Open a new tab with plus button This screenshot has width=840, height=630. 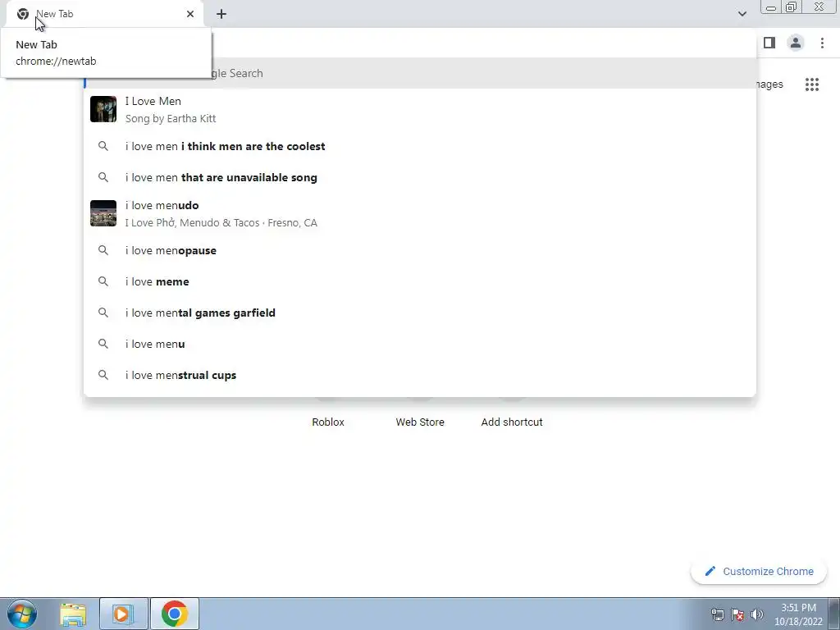point(221,14)
